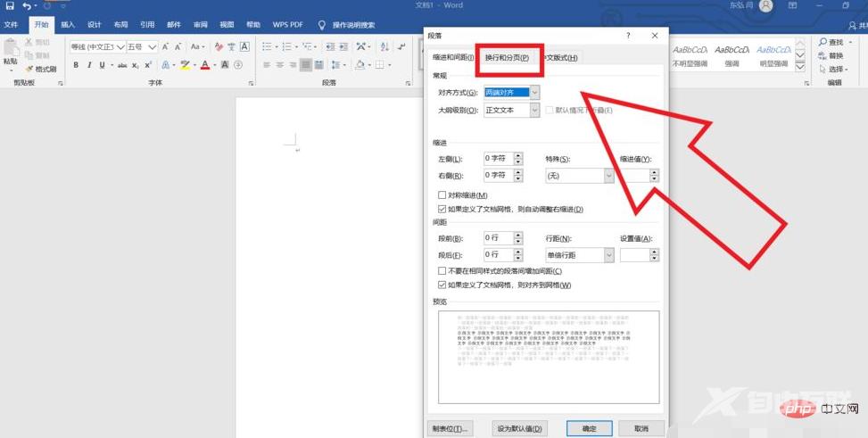The height and width of the screenshot is (438, 868).
Task: Open the 对齐方式 alignment dropdown
Action: (x=534, y=92)
